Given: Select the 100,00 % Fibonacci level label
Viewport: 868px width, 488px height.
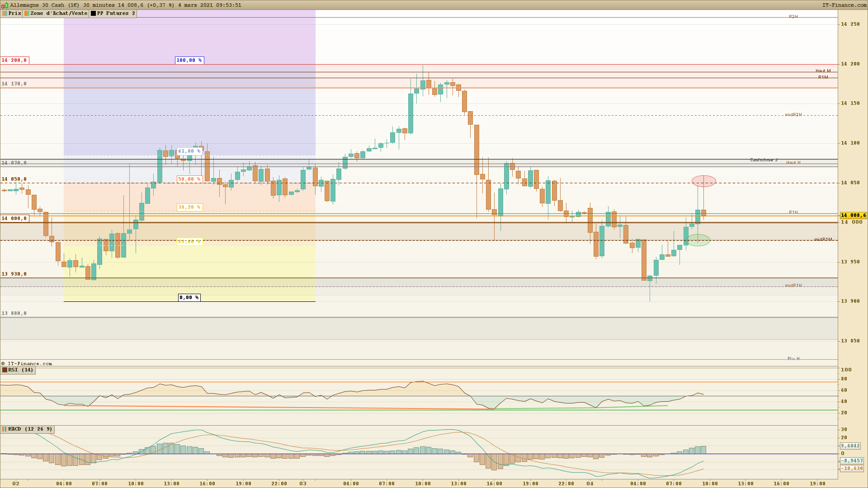Looking at the screenshot, I should (189, 60).
